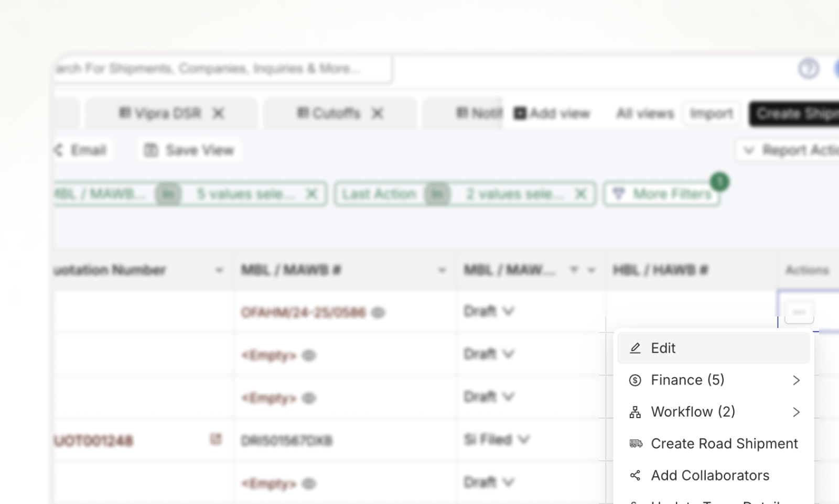Click the Finance dollar icon
The image size is (839, 504).
[635, 380]
